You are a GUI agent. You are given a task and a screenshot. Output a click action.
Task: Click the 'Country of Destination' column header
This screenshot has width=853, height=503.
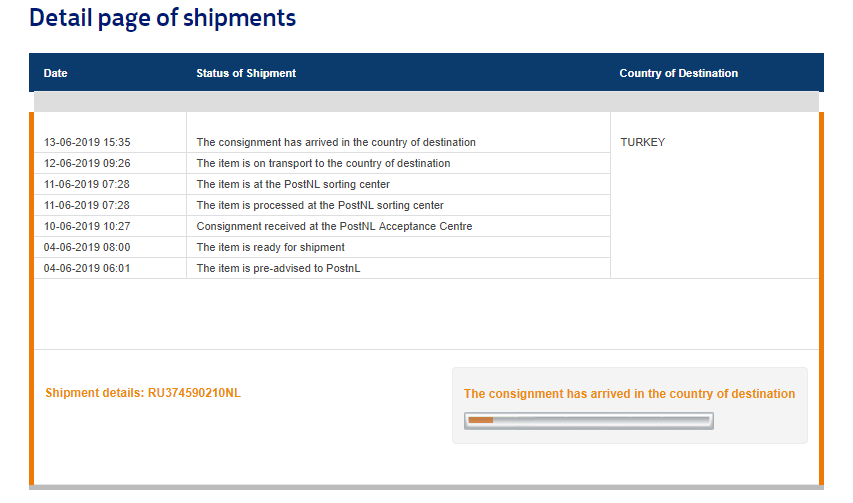[x=678, y=73]
